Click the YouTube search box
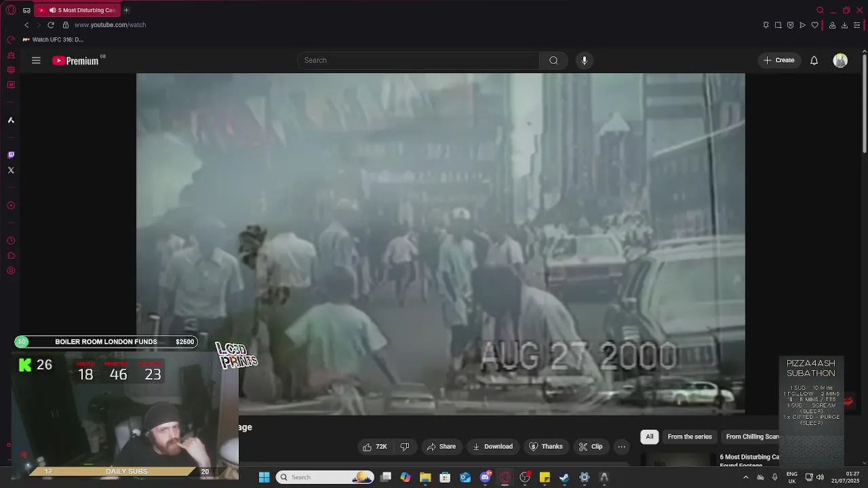 (x=418, y=60)
